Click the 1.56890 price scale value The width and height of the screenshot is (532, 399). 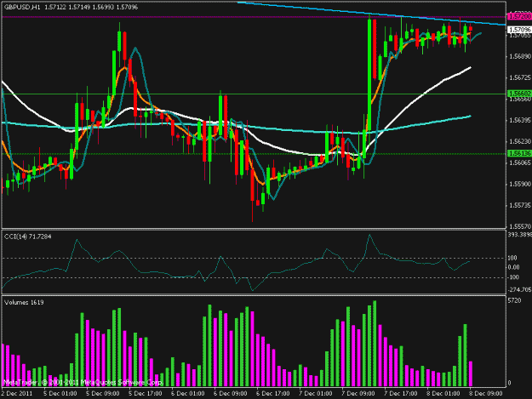pyautogui.click(x=520, y=57)
